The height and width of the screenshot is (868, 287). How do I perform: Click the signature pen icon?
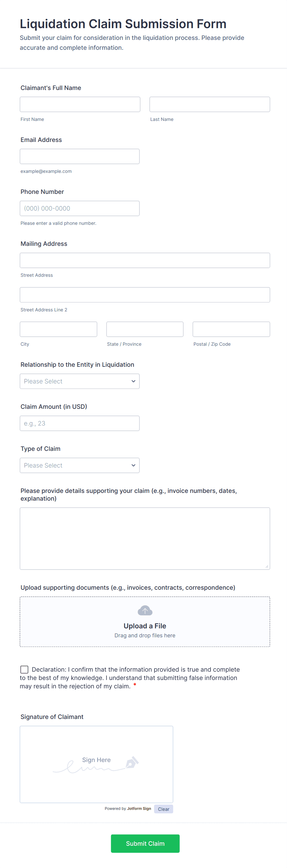tap(132, 762)
